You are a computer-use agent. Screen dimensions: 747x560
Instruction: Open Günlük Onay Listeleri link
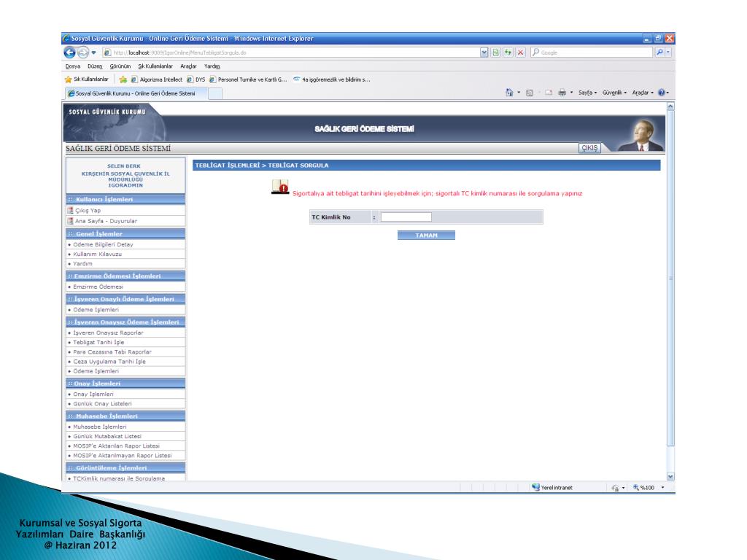click(x=102, y=404)
